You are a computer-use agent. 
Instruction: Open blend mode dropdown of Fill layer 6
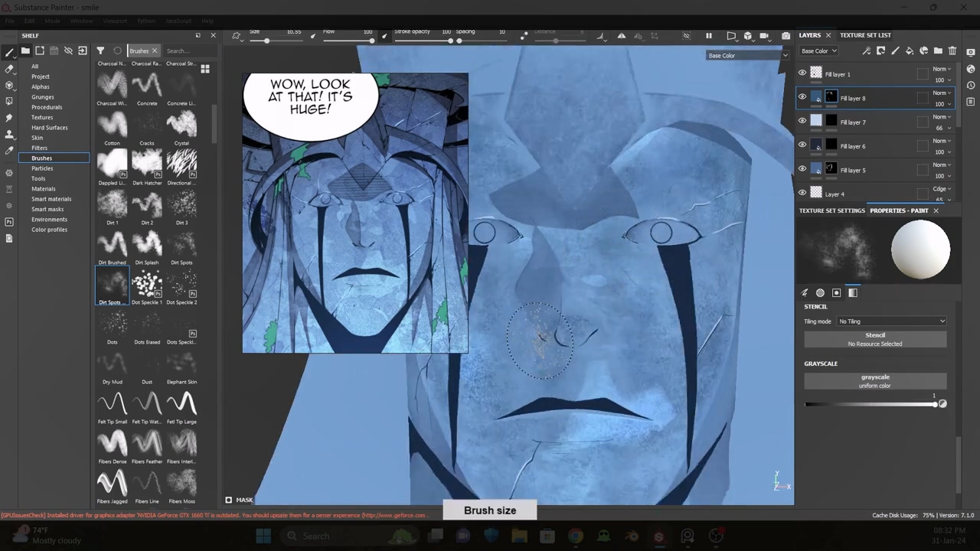942,141
